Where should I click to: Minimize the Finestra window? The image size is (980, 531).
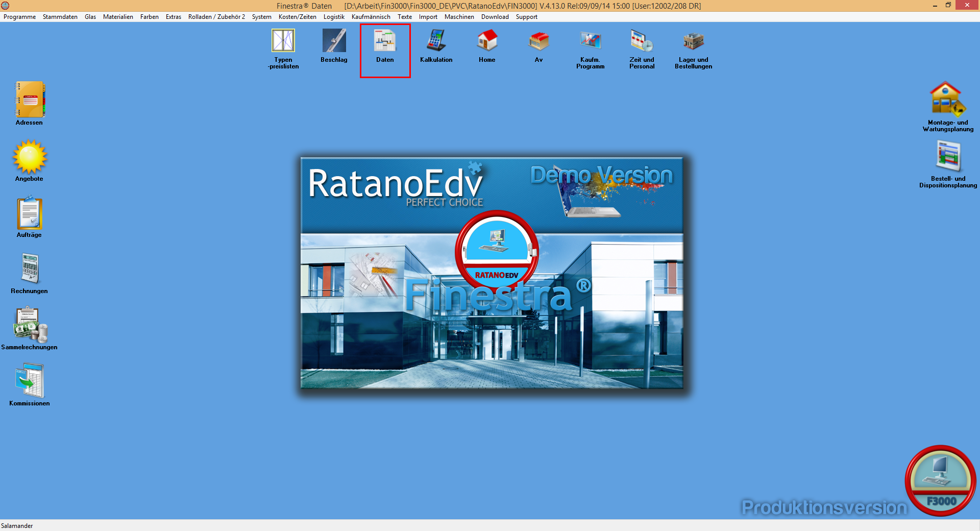pos(935,5)
